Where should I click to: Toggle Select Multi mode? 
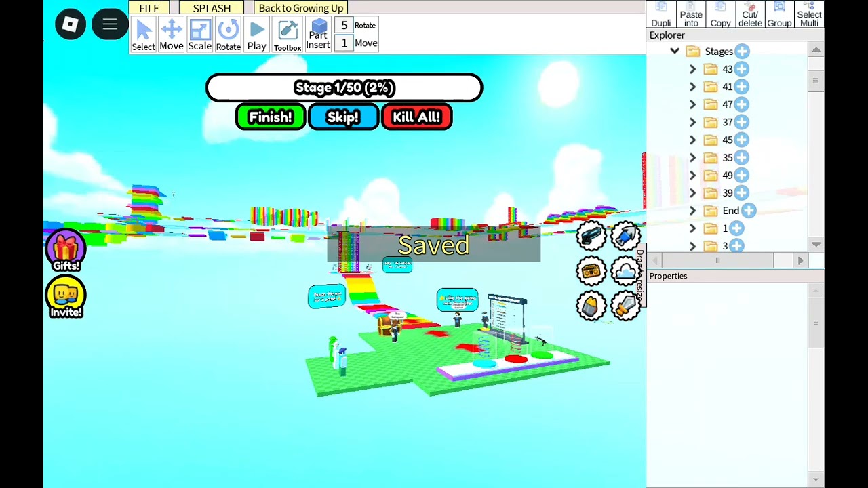coord(809,15)
